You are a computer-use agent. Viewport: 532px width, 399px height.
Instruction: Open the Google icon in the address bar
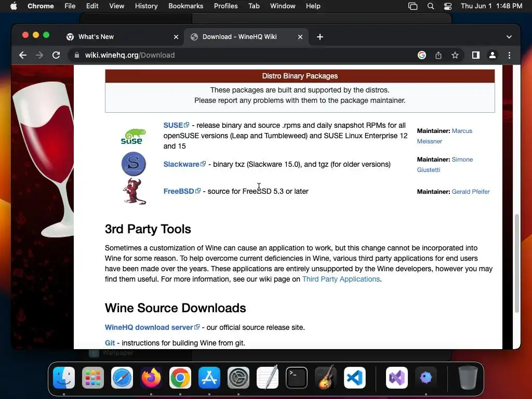(422, 55)
